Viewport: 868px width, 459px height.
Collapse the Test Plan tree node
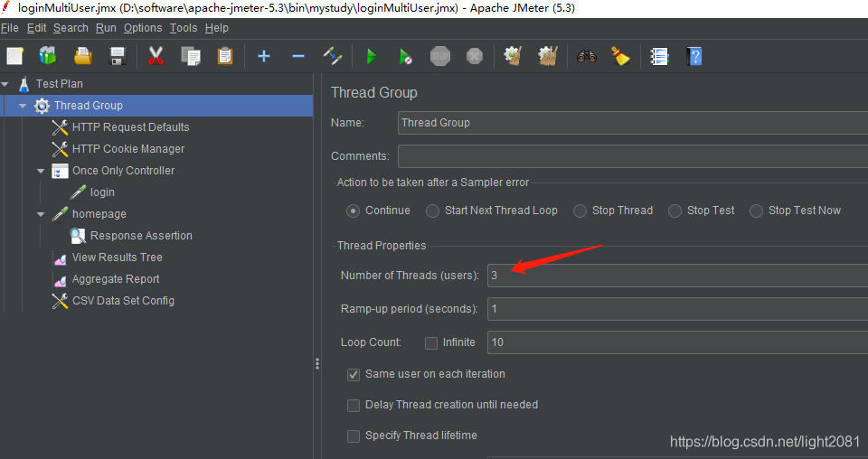click(5, 84)
